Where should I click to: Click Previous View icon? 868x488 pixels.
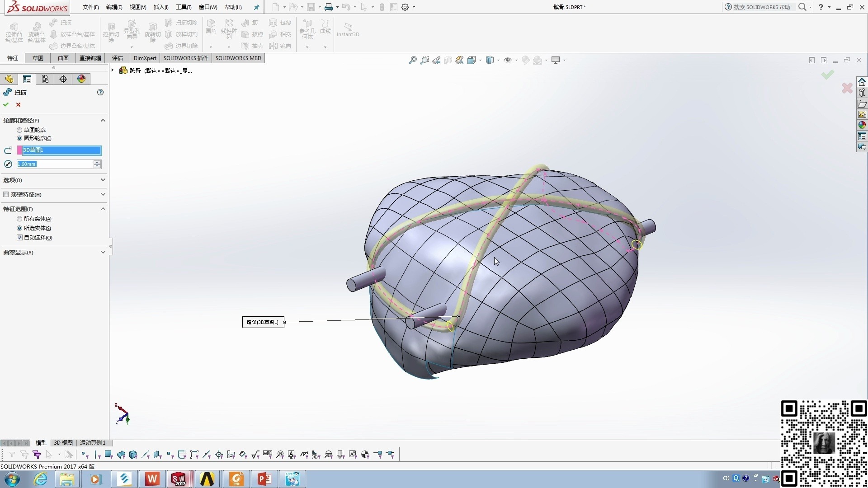tap(436, 60)
